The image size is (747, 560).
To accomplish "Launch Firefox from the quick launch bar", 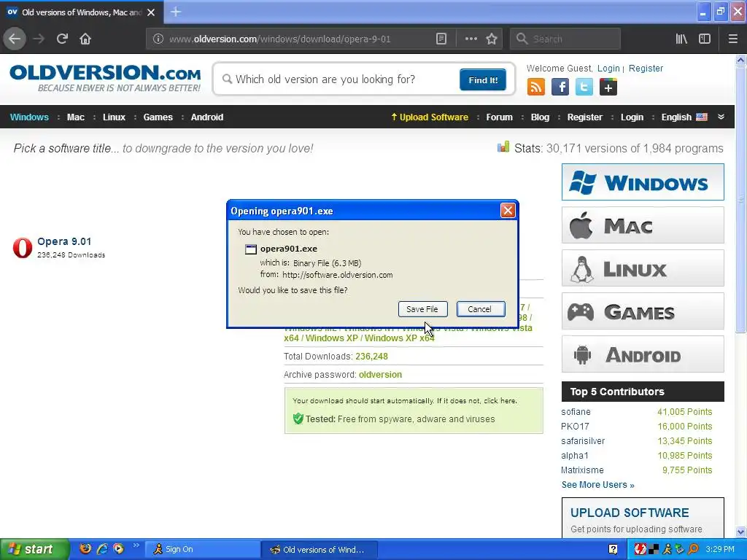I will pyautogui.click(x=85, y=548).
